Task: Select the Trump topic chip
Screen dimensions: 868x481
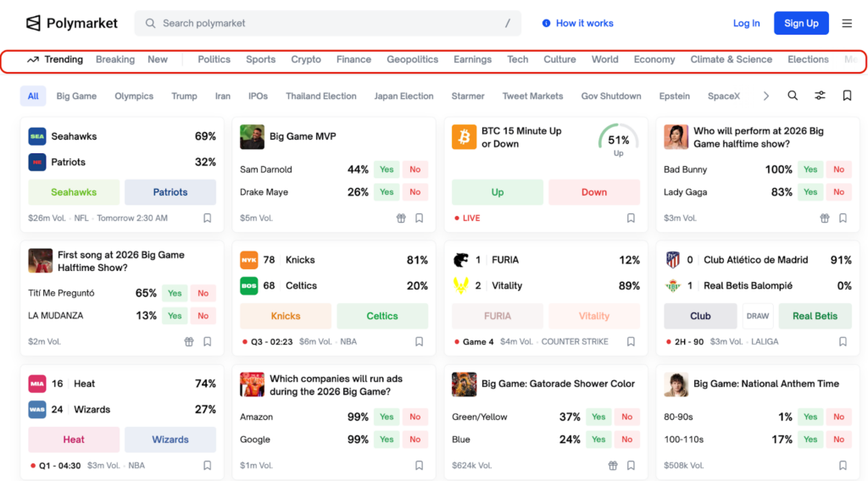Action: click(x=184, y=96)
